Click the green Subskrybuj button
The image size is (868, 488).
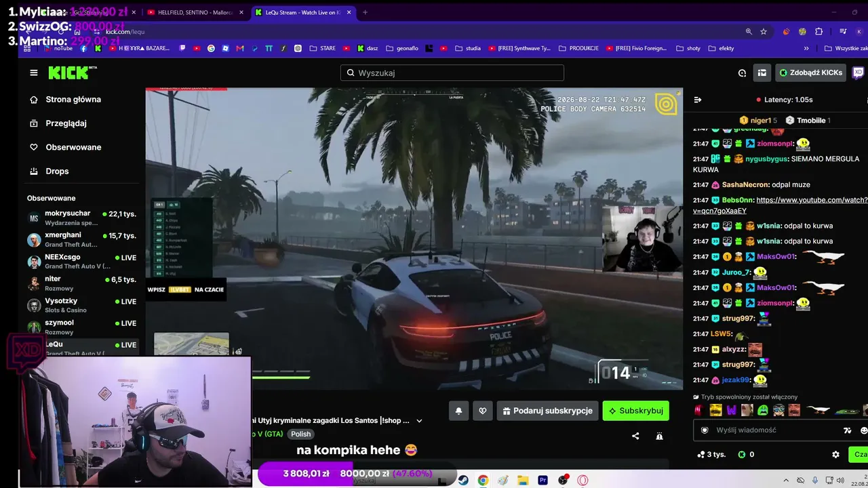[635, 411]
